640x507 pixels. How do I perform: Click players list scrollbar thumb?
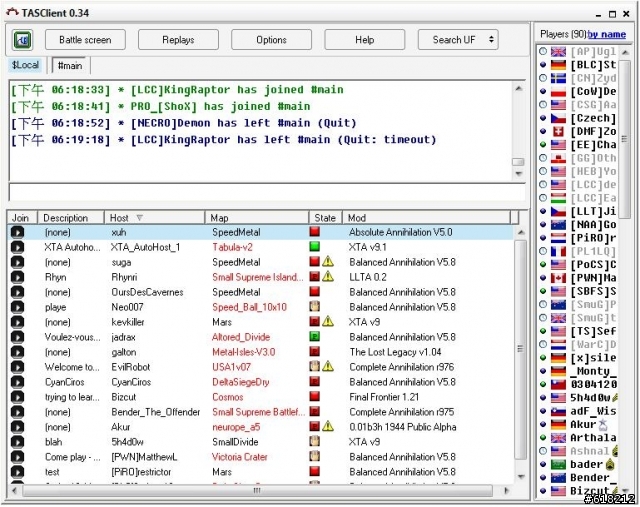click(x=625, y=139)
